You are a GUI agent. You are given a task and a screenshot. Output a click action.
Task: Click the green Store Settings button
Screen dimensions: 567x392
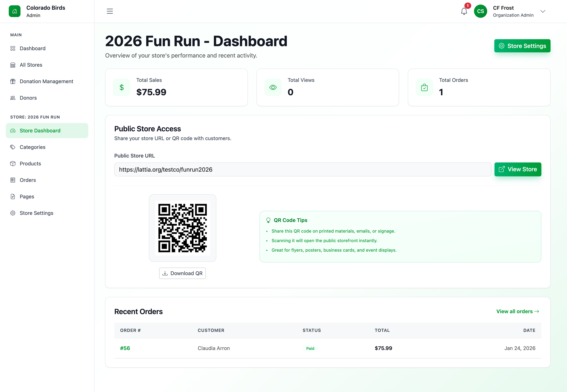pyautogui.click(x=522, y=46)
